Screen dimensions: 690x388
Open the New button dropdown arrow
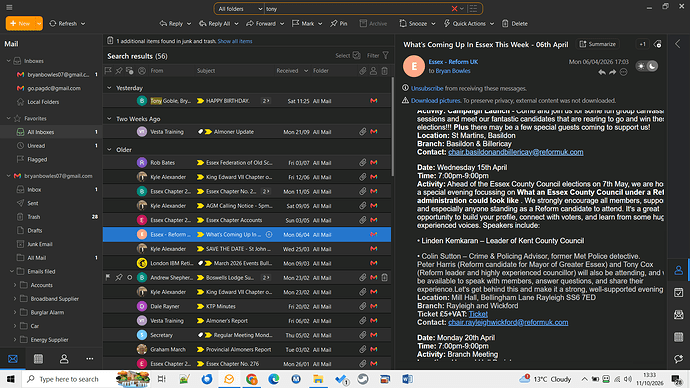tap(39, 23)
